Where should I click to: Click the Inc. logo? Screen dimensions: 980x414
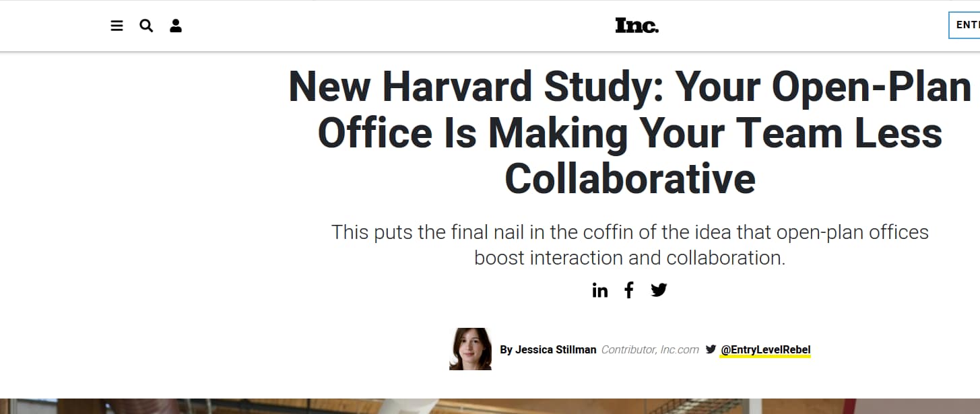pos(636,26)
